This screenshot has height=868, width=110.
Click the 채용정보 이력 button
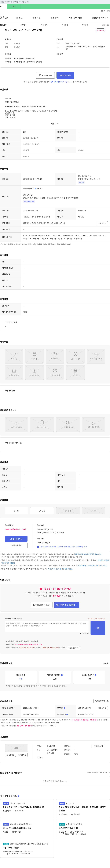tap(99, 746)
